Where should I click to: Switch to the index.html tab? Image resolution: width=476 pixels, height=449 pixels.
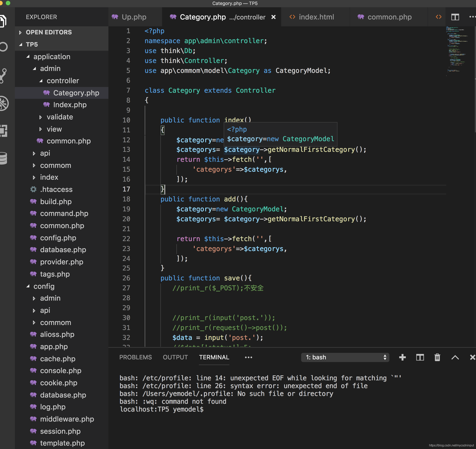click(316, 17)
